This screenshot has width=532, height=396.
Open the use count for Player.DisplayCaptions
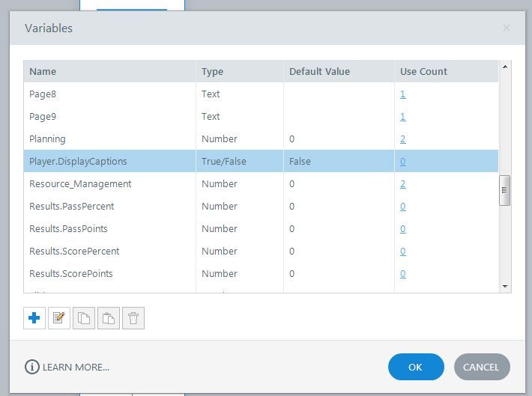[x=402, y=162]
